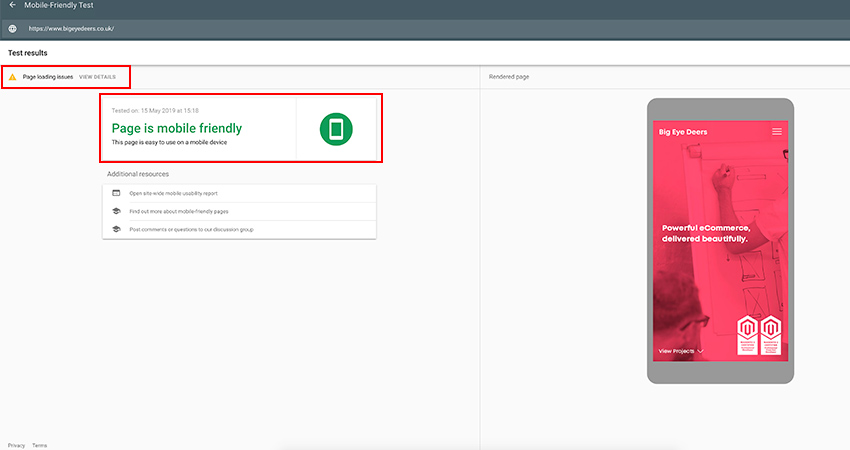
Task: Click right Magento badge in preview
Action: point(770,335)
